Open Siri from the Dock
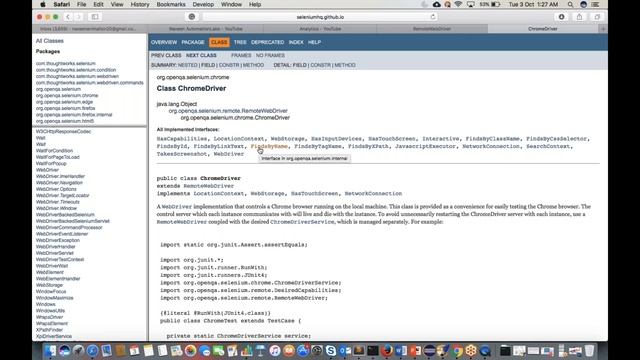 [x=64, y=351]
